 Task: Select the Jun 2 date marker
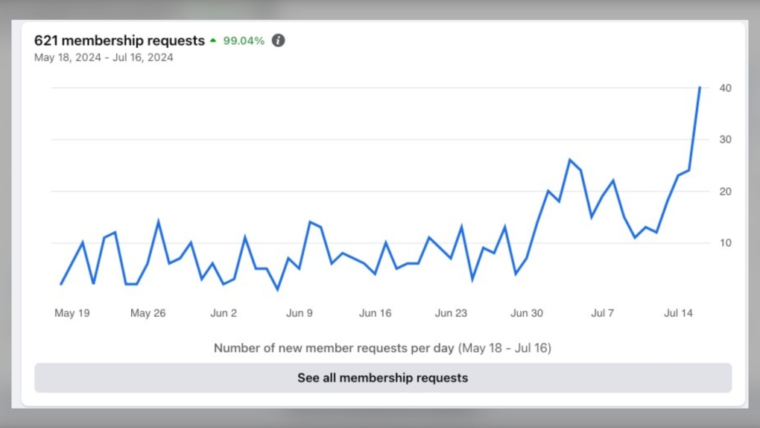(x=223, y=313)
